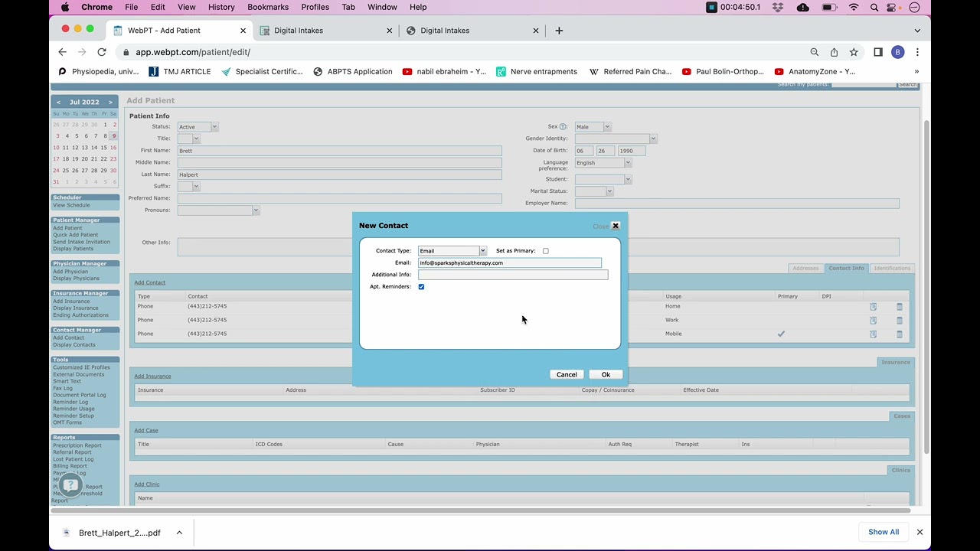Confirm with the Ok button
980x551 pixels.
(x=606, y=374)
